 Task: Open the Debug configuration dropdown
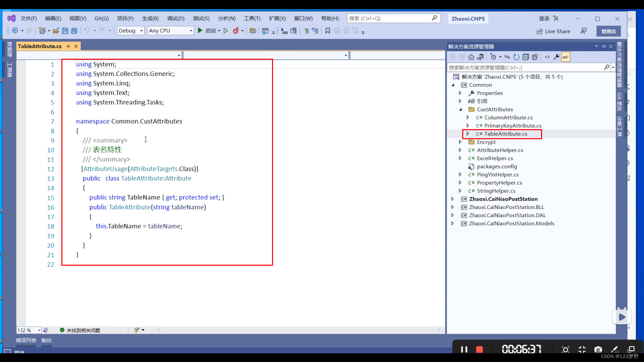click(x=130, y=31)
